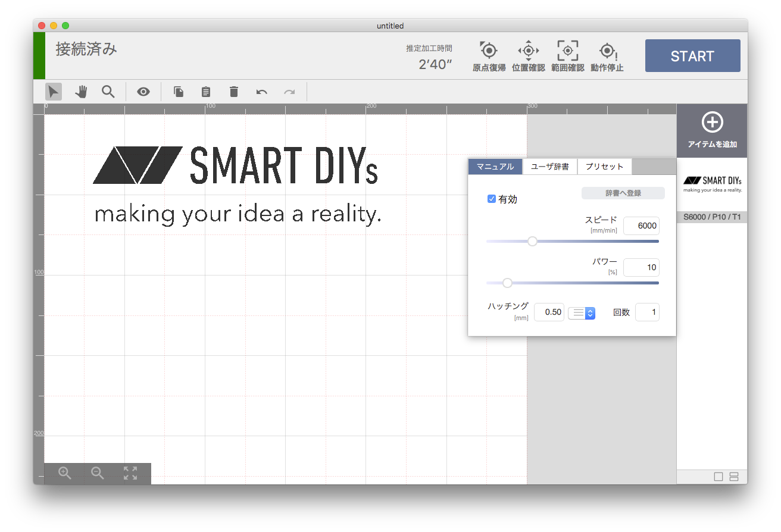Click the パワー percentage input field
The width and height of the screenshot is (781, 532).
click(x=641, y=268)
